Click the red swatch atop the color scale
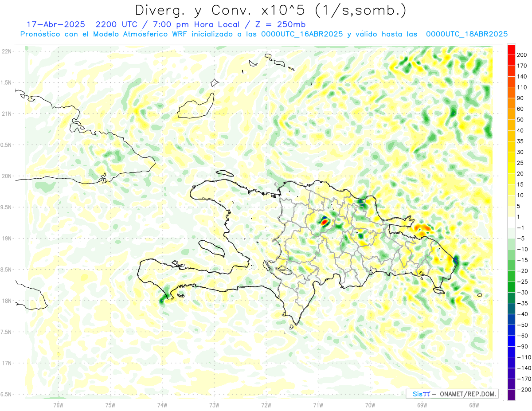 [512, 49]
